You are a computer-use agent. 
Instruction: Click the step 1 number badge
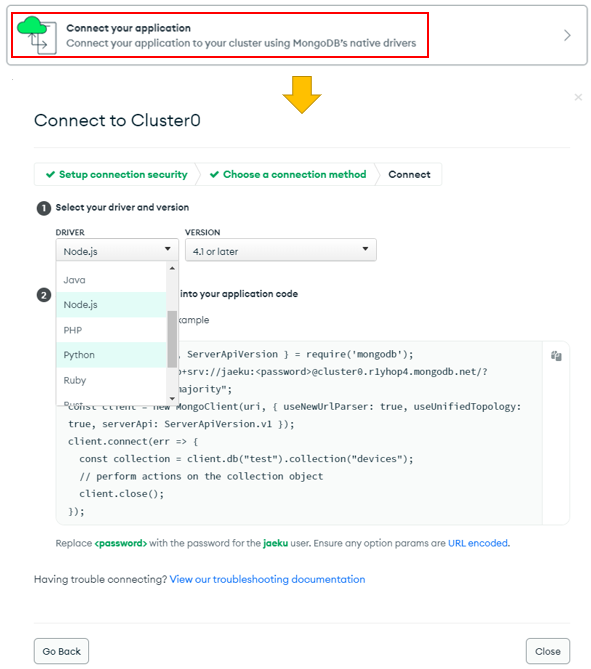44,208
